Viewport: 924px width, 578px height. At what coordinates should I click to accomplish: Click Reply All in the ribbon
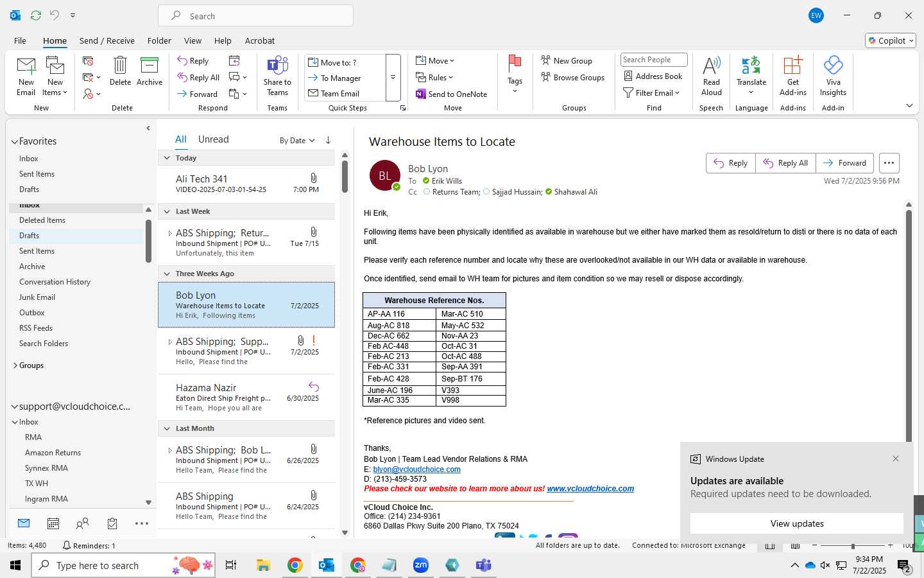point(199,78)
